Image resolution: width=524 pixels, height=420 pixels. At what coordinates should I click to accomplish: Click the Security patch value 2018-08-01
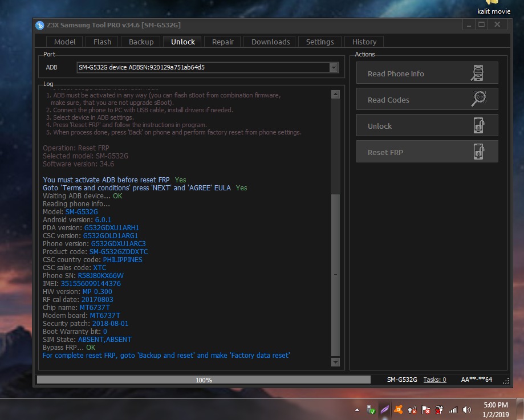point(110,324)
